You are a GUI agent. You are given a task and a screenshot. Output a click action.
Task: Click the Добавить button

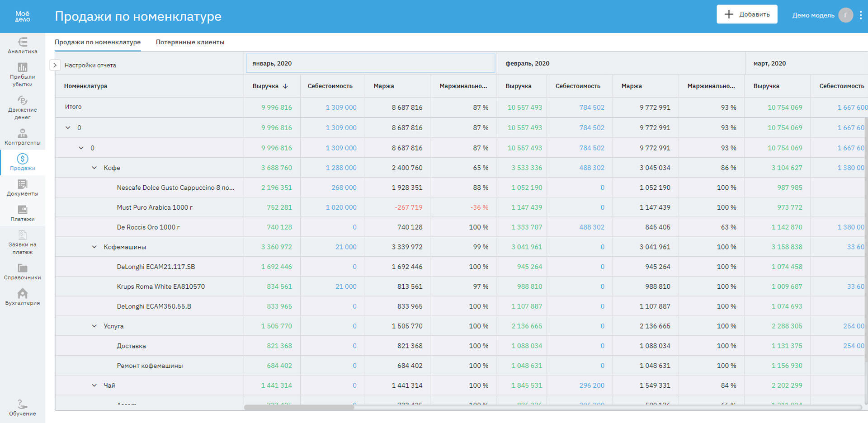pos(746,14)
